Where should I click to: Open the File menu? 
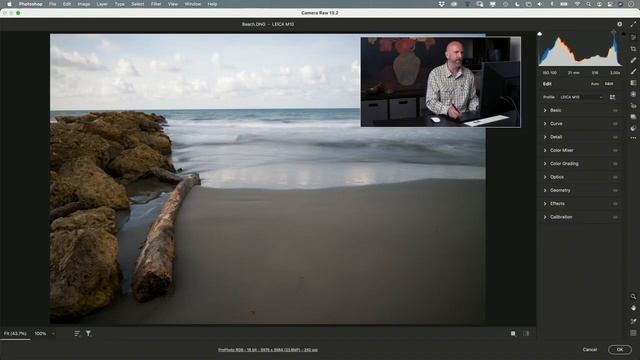pyautogui.click(x=53, y=4)
